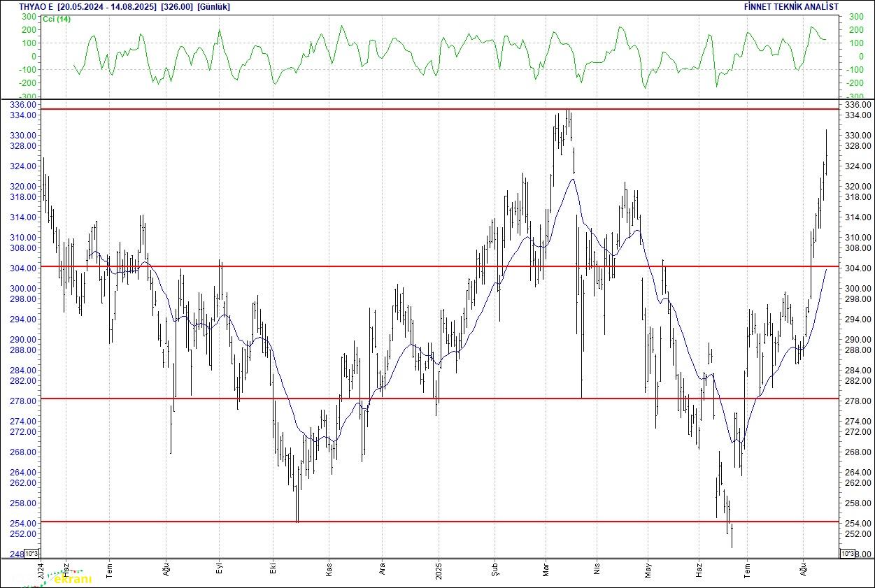Image resolution: width=875 pixels, height=588 pixels.
Task: Select the red horizontal line near 254
Action: [x=440, y=522]
